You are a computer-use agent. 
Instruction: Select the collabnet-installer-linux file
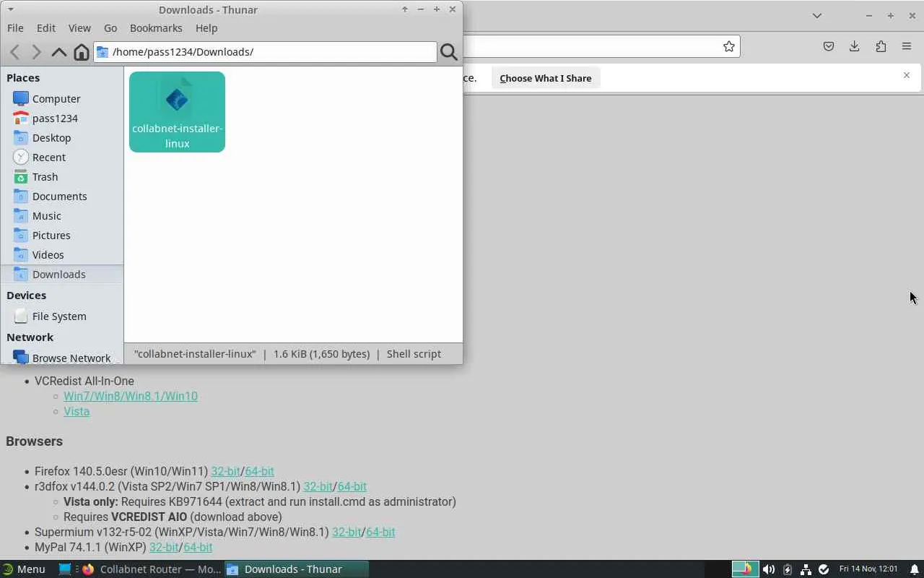pos(177,112)
